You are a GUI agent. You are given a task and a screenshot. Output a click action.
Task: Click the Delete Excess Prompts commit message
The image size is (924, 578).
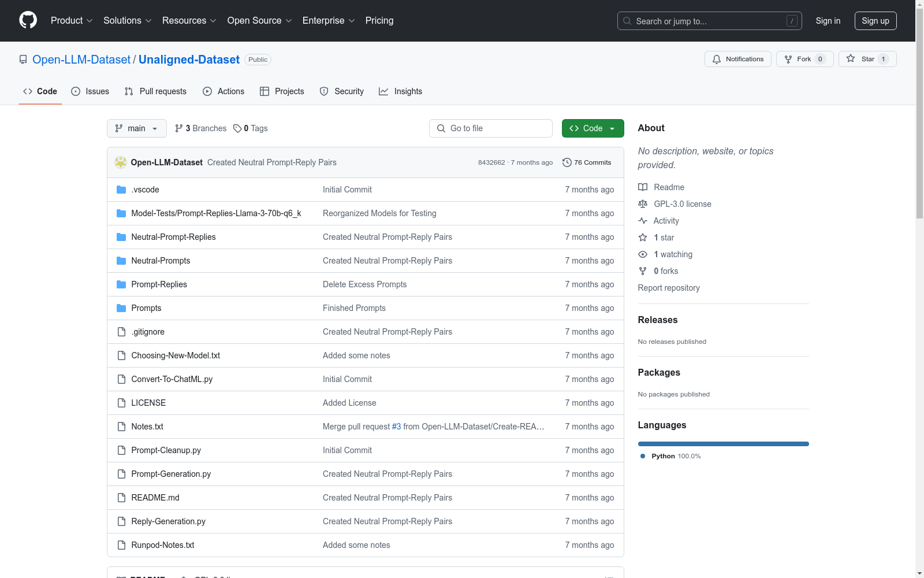(365, 284)
